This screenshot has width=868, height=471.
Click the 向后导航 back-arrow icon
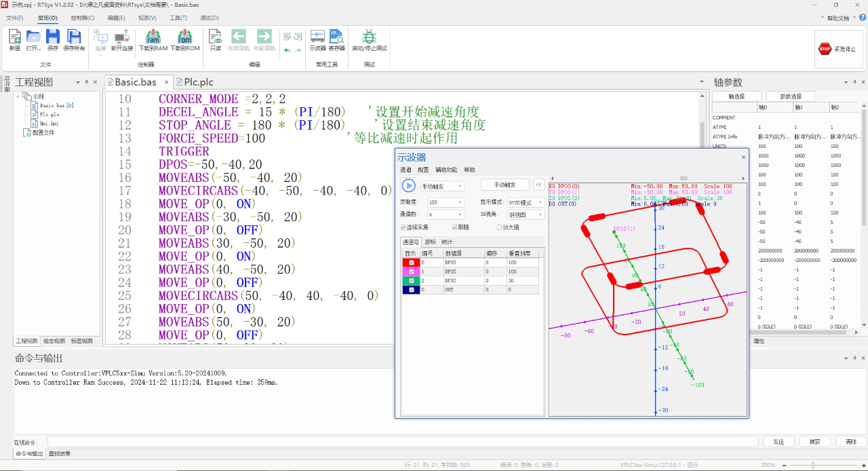point(239,37)
